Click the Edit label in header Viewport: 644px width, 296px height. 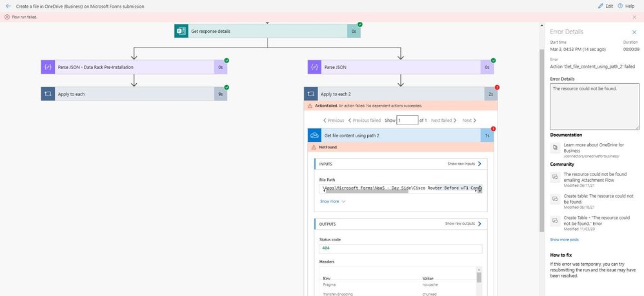(609, 6)
